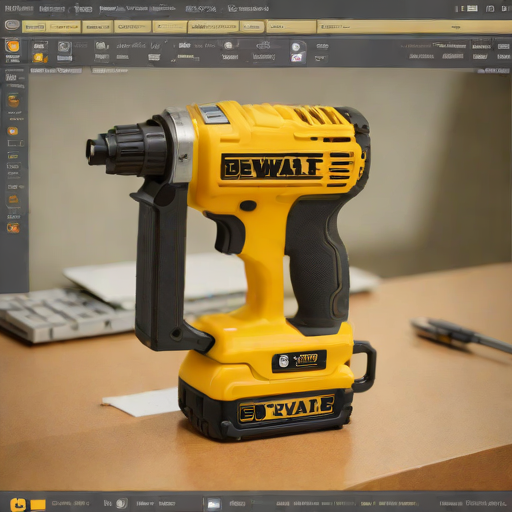Open the orange basket icon in left sidebar

pyautogui.click(x=13, y=101)
